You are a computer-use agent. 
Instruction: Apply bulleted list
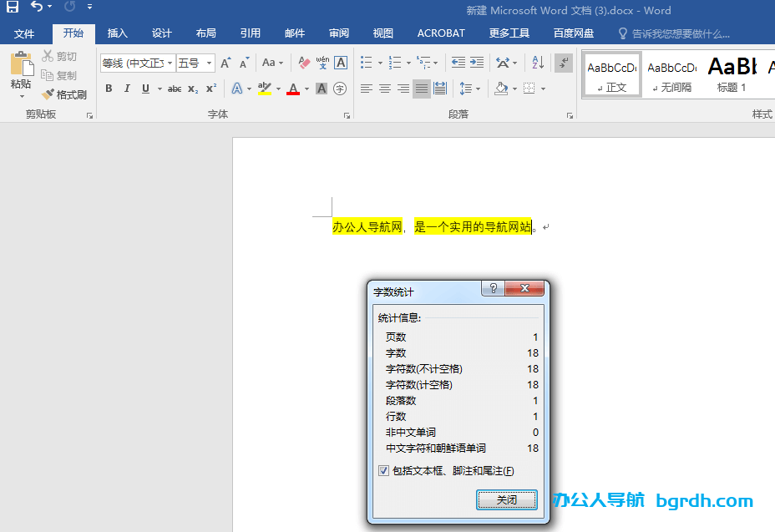[367, 63]
